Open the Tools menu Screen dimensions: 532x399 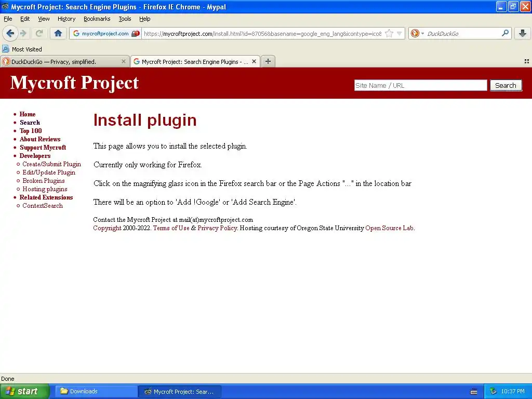pyautogui.click(x=125, y=19)
